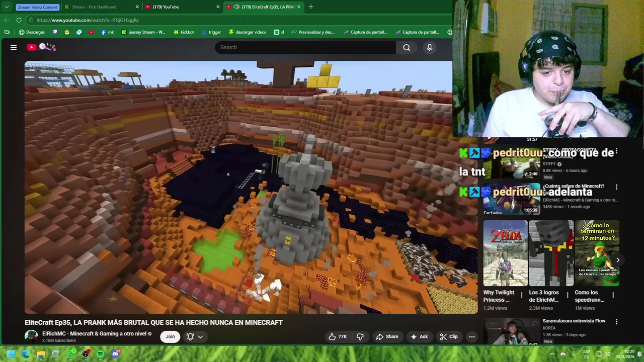
Task: Start voice search with the microphone
Action: [x=429, y=47]
